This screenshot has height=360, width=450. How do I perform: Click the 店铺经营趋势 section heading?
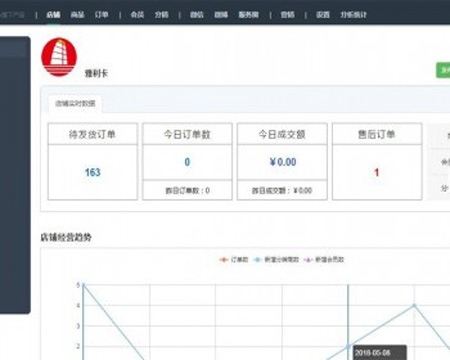click(x=66, y=237)
